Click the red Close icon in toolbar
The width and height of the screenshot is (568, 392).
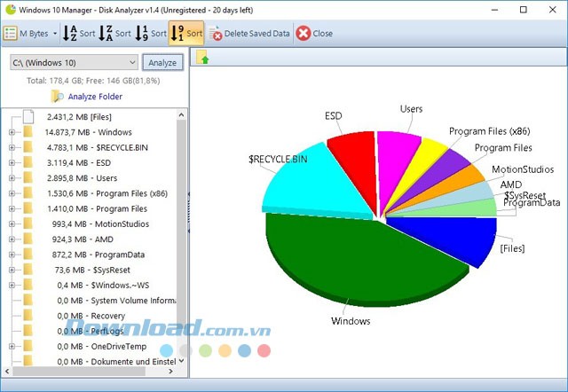tap(304, 34)
